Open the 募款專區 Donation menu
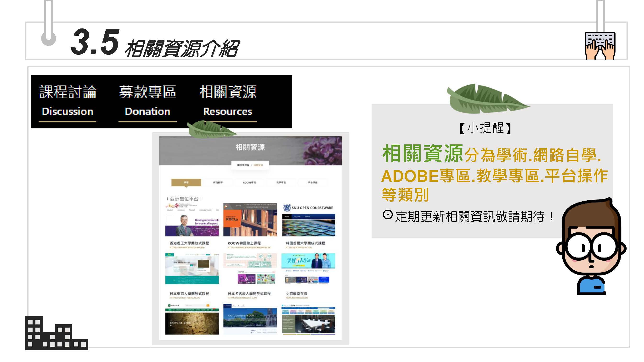The height and width of the screenshot is (362, 644). 147,102
